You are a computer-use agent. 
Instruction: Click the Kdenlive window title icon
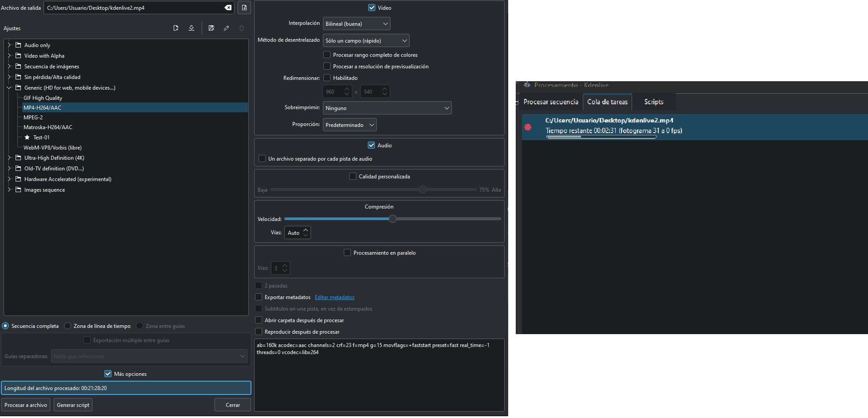tap(527, 84)
